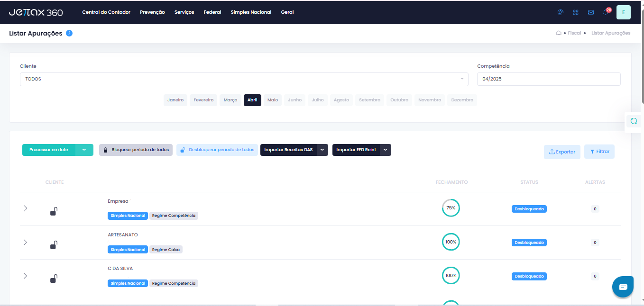Select the Julho month
This screenshot has width=644, height=306.
(x=318, y=100)
